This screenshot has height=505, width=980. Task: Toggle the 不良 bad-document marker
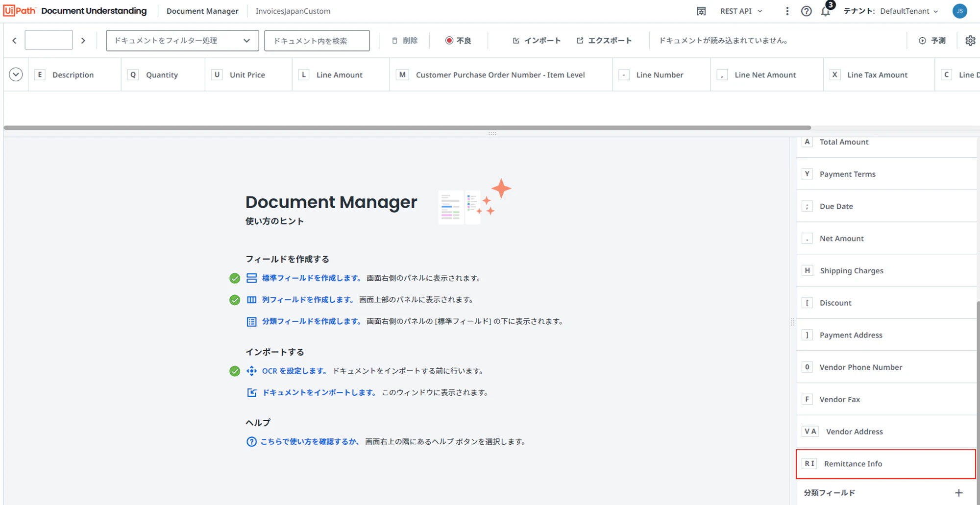[x=458, y=41]
